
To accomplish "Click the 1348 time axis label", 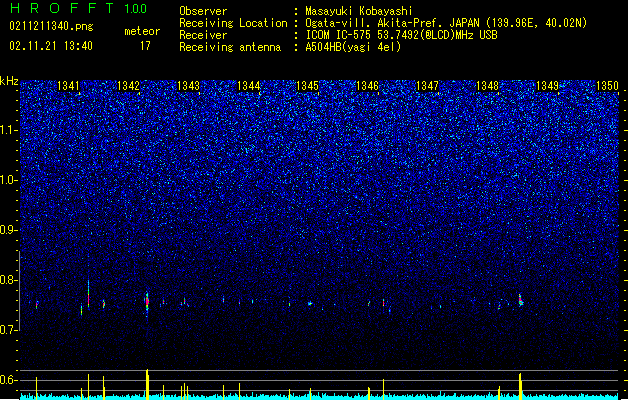I will (x=487, y=86).
